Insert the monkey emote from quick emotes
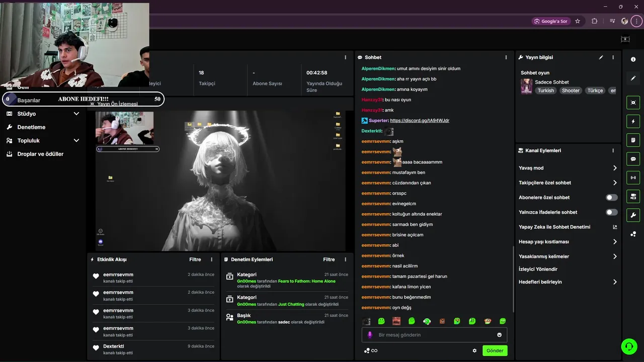 point(488,321)
